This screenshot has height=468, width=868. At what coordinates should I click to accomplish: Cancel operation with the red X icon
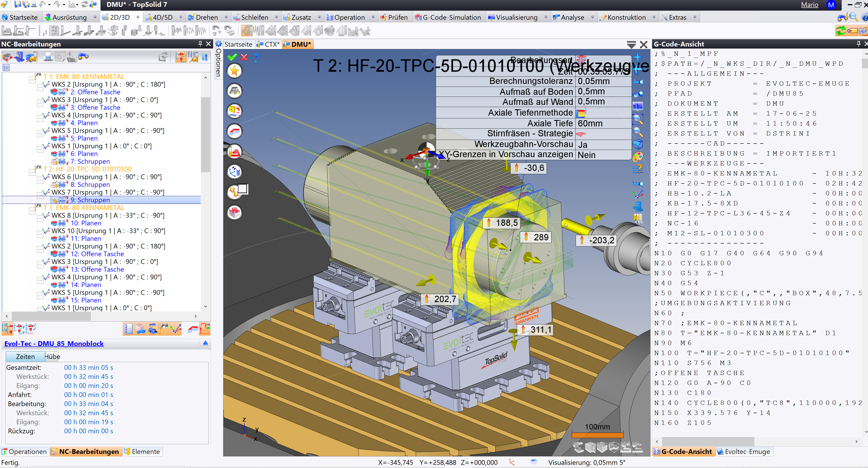pos(244,57)
